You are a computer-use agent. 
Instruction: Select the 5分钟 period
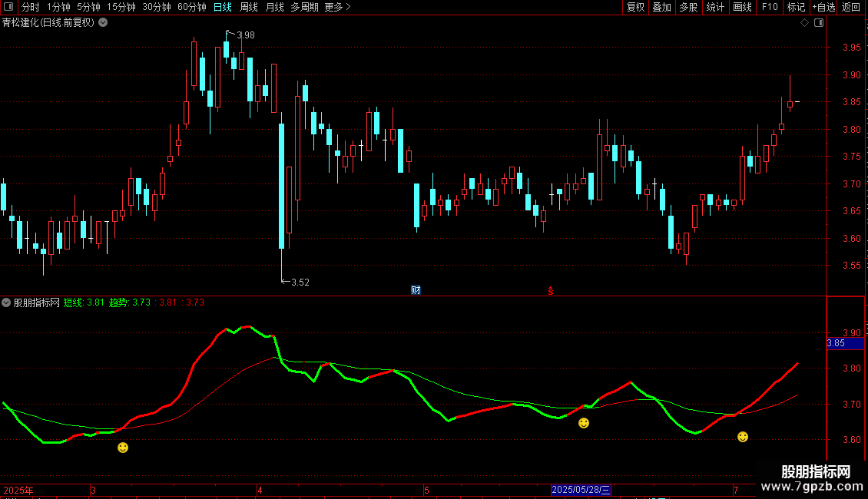pyautogui.click(x=88, y=7)
